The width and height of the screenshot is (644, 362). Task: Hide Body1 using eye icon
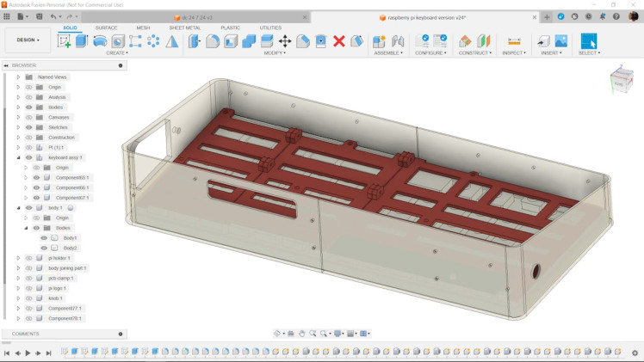tap(44, 238)
